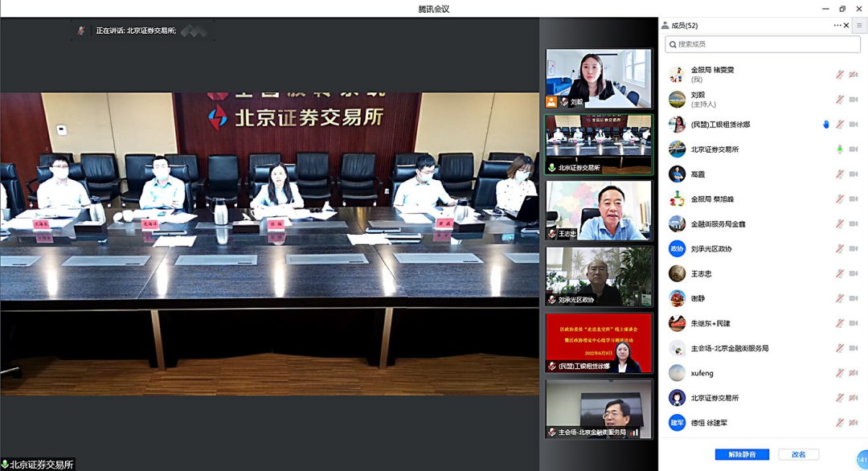Screen dimensions: 868x471
Task: Select the 王志忠 video thumbnail
Action: [x=599, y=211]
